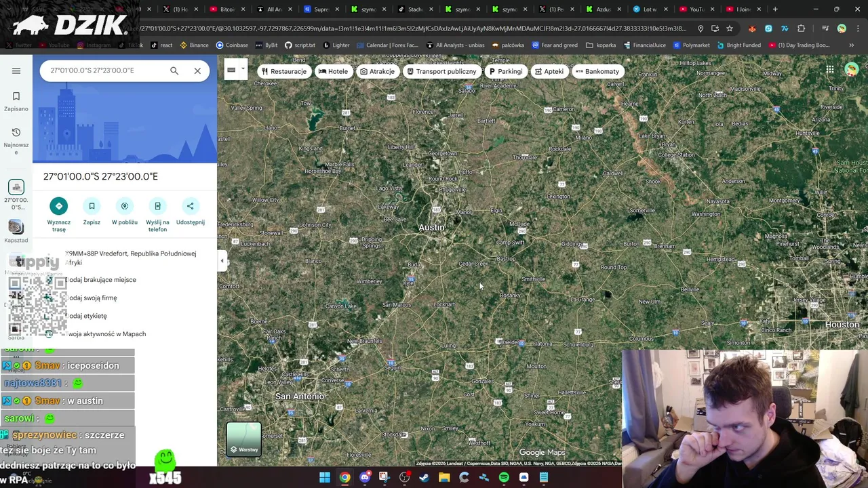Screen dimensions: 868x488
Task: Click the Houston label on the map
Action: pyautogui.click(x=842, y=325)
